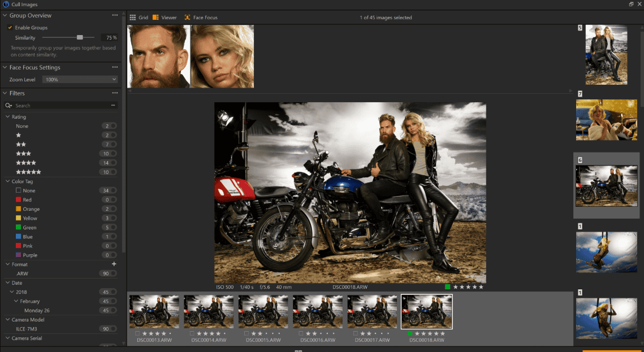
Task: Adjust the Similarity slider
Action: 80,37
